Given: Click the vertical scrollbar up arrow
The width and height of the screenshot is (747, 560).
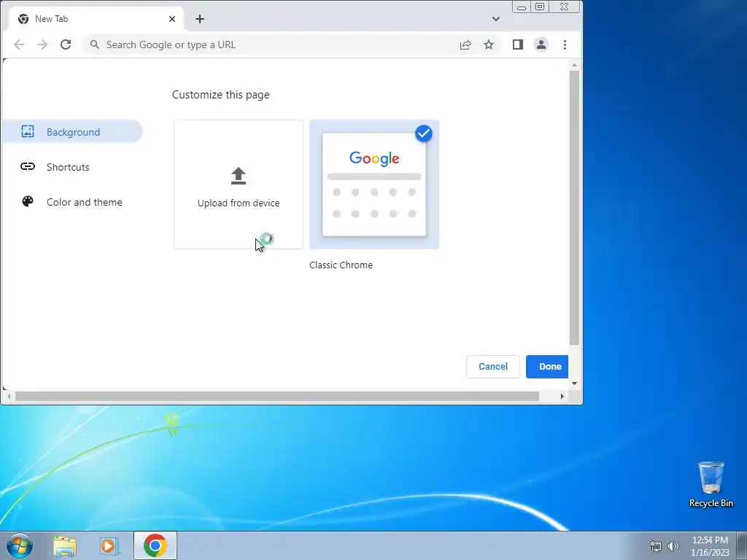Looking at the screenshot, I should tap(575, 65).
